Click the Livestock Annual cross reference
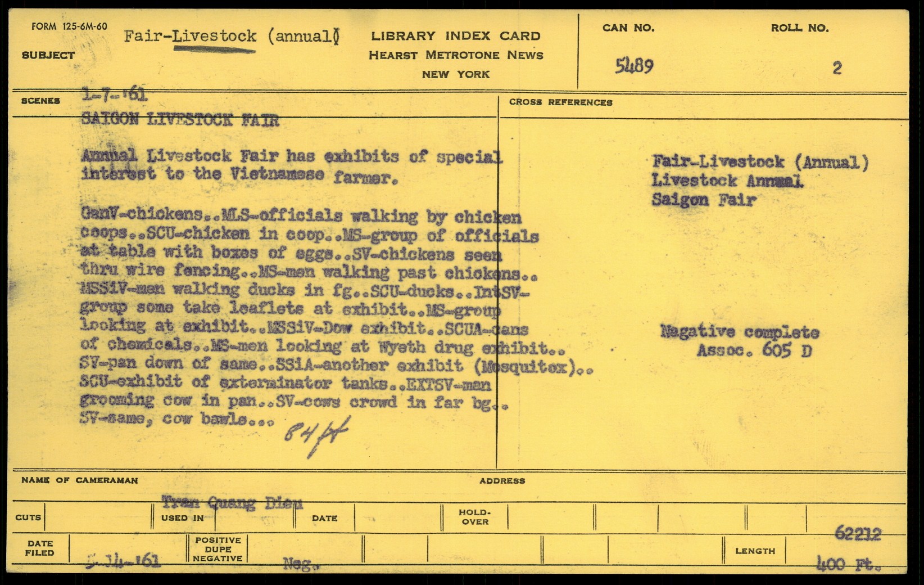The width and height of the screenshot is (924, 585). click(727, 181)
